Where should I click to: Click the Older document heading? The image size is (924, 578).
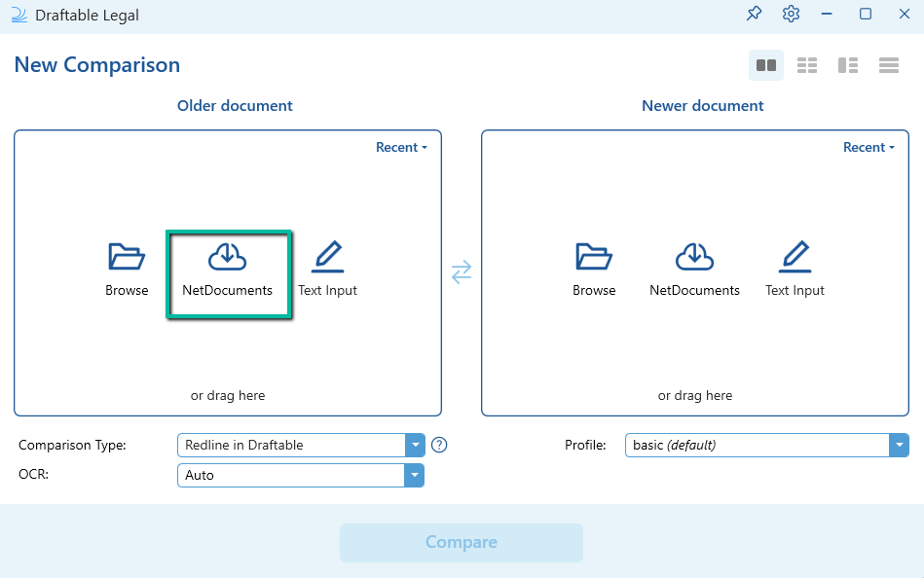pos(235,105)
